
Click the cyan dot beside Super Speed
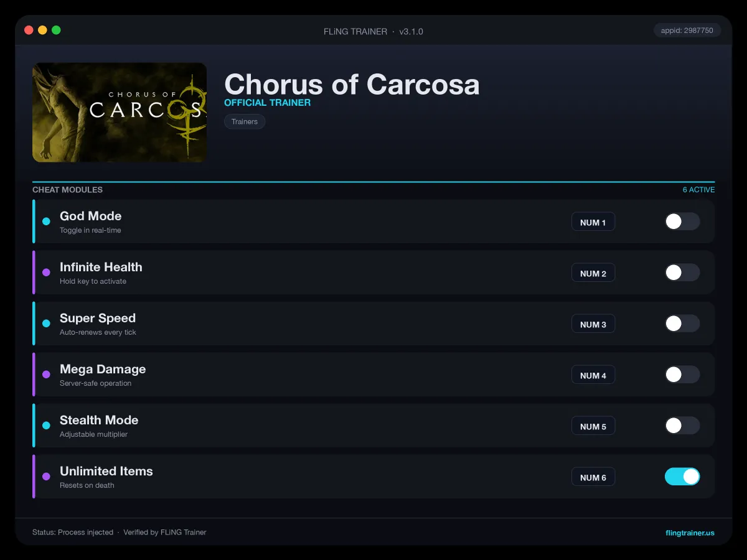pos(46,324)
